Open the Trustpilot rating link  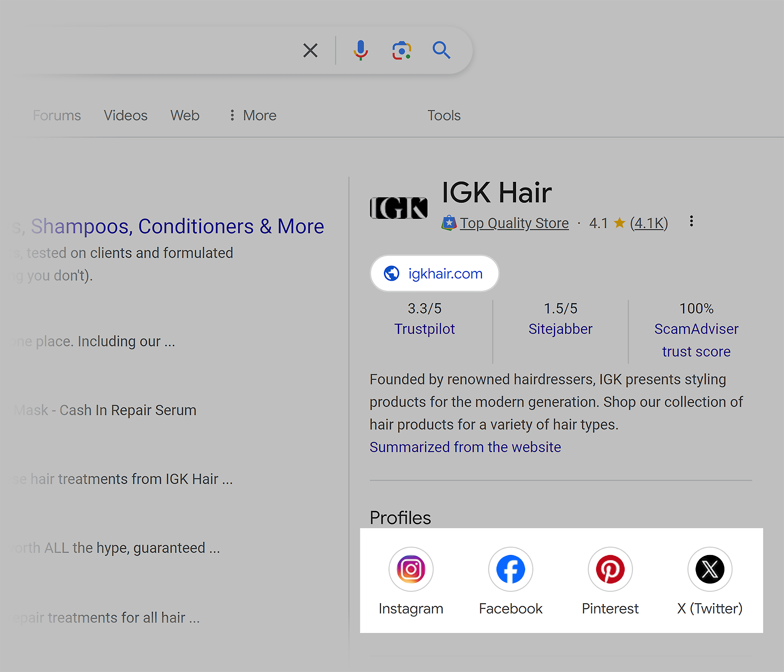(x=425, y=329)
